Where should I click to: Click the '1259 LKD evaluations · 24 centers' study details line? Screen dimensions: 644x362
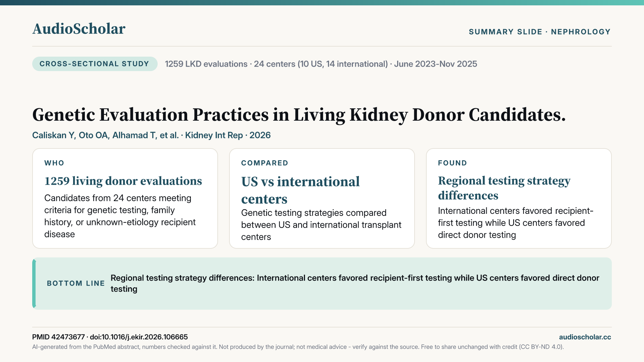tap(321, 64)
